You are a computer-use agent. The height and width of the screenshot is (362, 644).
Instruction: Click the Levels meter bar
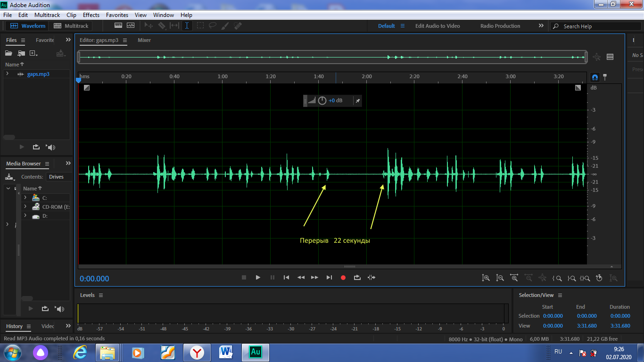point(293,313)
